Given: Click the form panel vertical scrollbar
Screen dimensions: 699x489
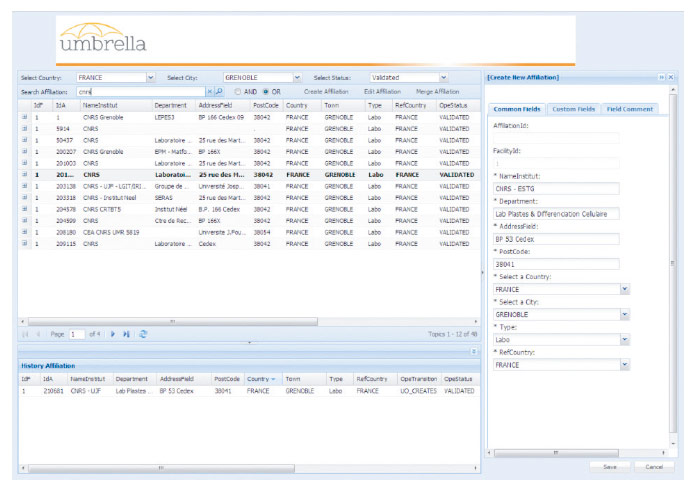Looking at the screenshot, I should pyautogui.click(x=673, y=263).
